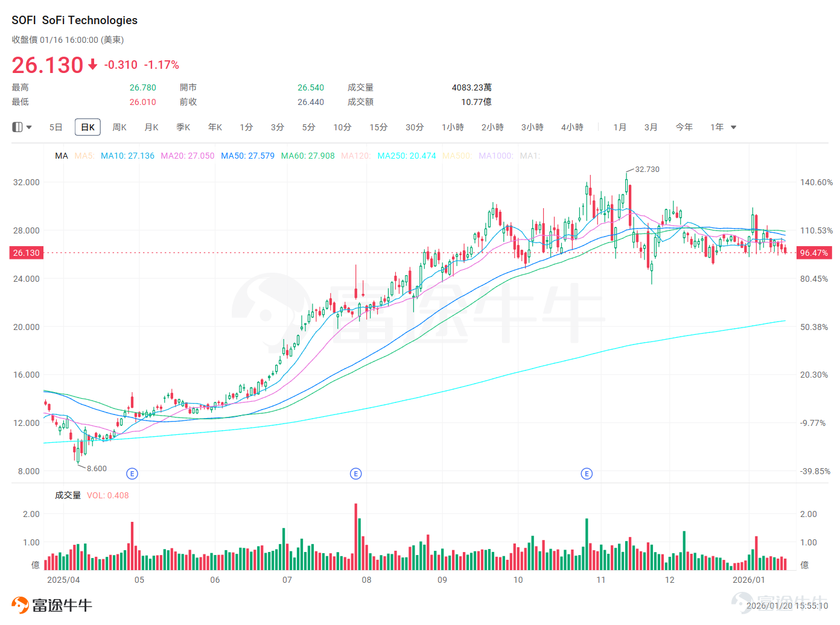The image size is (840, 625).
Task: Click the 成交額 value 10.77億
Action: [476, 102]
